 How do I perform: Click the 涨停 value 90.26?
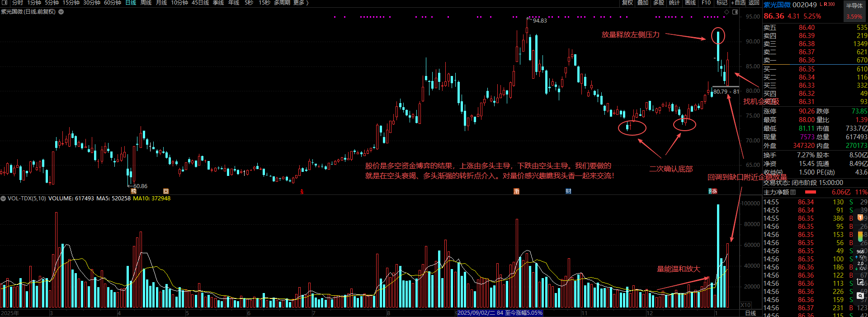click(807, 111)
